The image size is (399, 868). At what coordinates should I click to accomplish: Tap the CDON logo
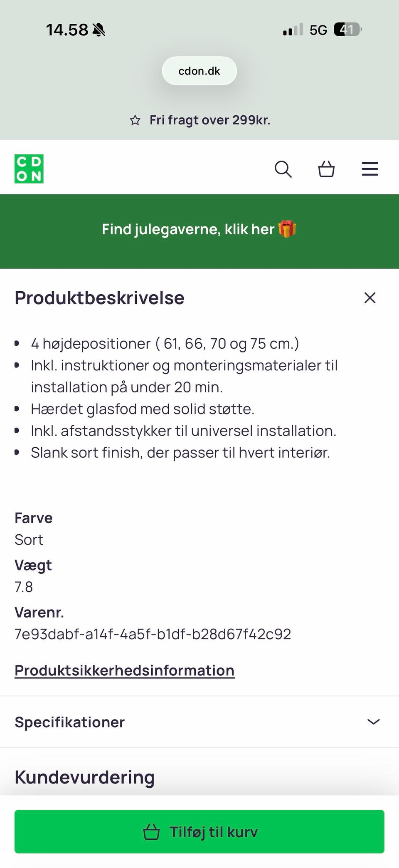29,169
